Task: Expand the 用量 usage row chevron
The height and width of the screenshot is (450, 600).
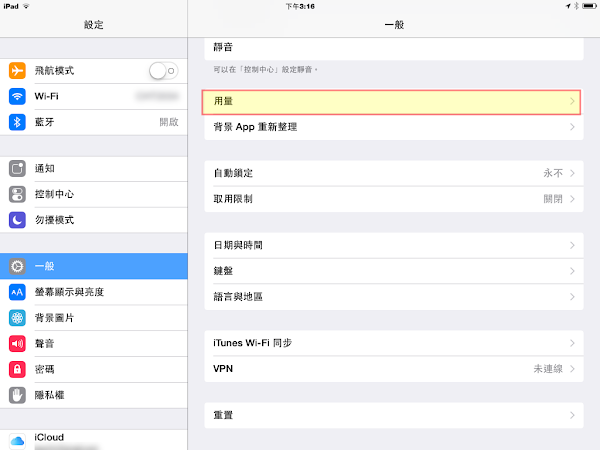Action: click(x=572, y=101)
